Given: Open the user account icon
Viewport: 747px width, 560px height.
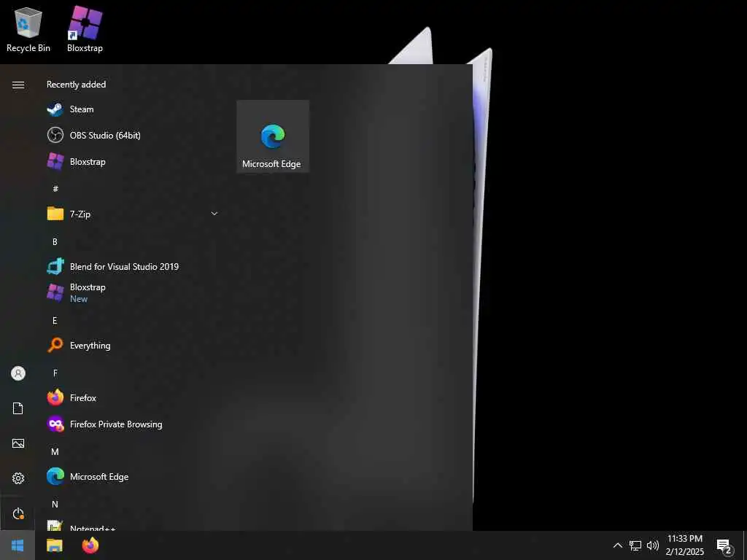Looking at the screenshot, I should 18,373.
